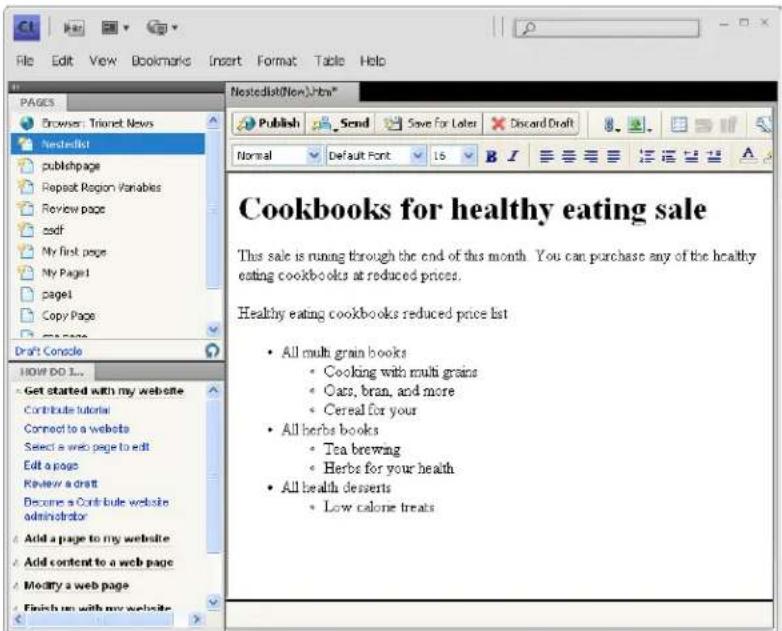This screenshot has height=631, width=782.
Task: Click the insert table icon
Action: [679, 124]
